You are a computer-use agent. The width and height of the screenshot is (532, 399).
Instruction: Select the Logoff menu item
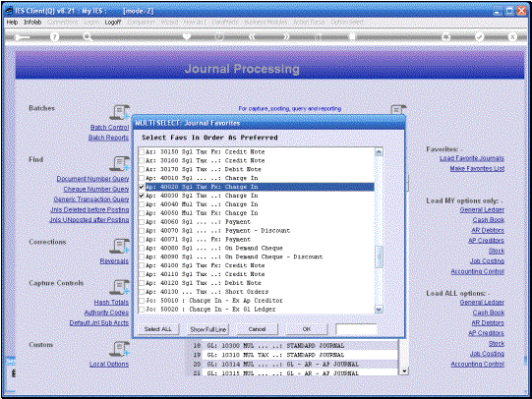click(113, 22)
